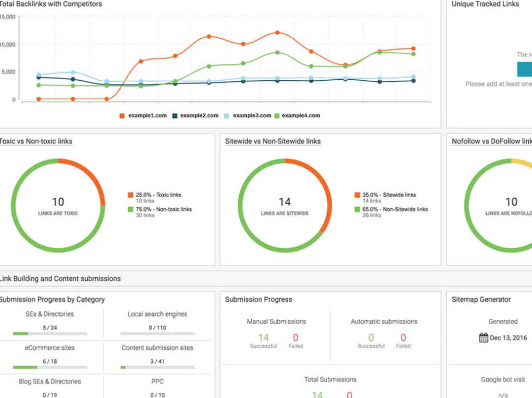Select the 75.0% - Non-toxic links label
The width and height of the screenshot is (532, 398).
(x=164, y=209)
